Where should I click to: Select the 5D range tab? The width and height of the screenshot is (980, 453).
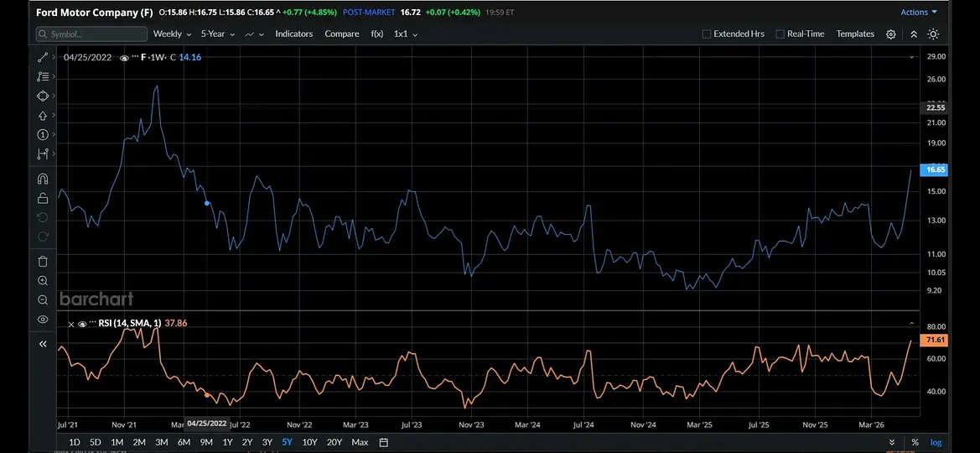coord(95,442)
